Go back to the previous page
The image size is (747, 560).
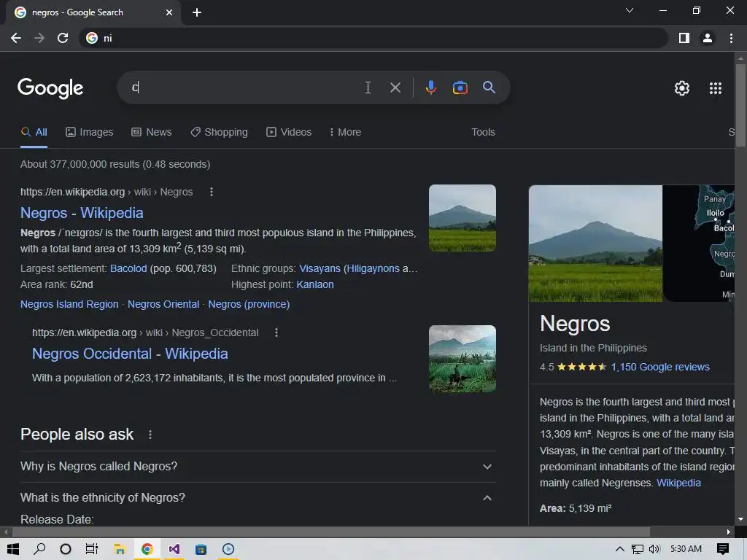pyautogui.click(x=16, y=38)
